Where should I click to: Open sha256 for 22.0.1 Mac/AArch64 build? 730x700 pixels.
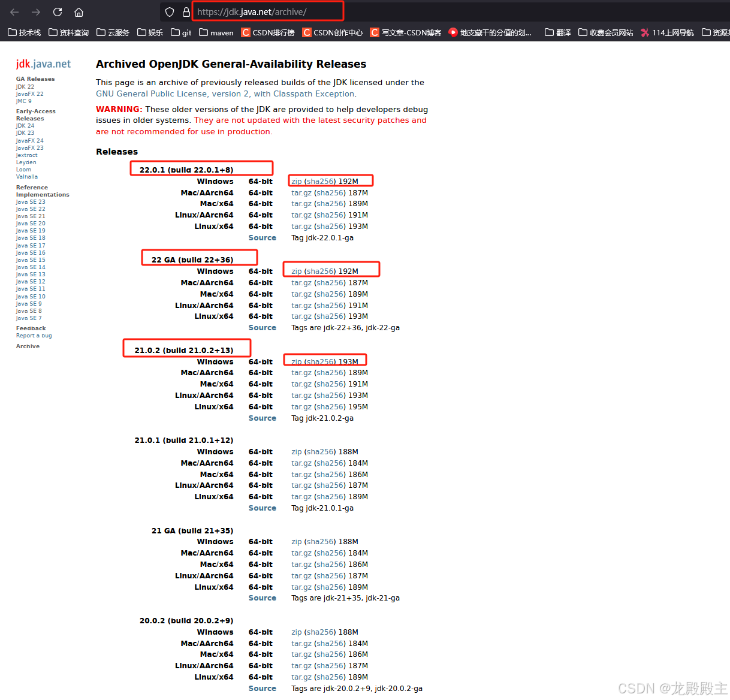click(331, 193)
